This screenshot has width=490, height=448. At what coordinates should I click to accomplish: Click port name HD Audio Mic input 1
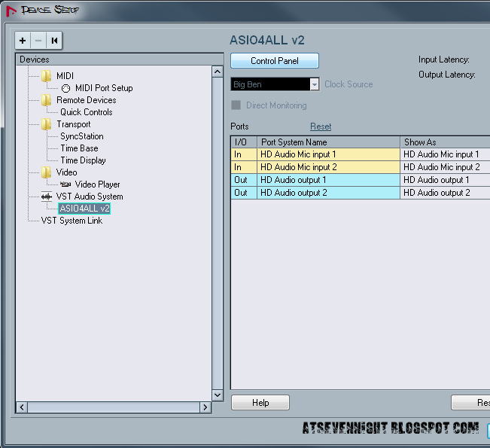[328, 154]
